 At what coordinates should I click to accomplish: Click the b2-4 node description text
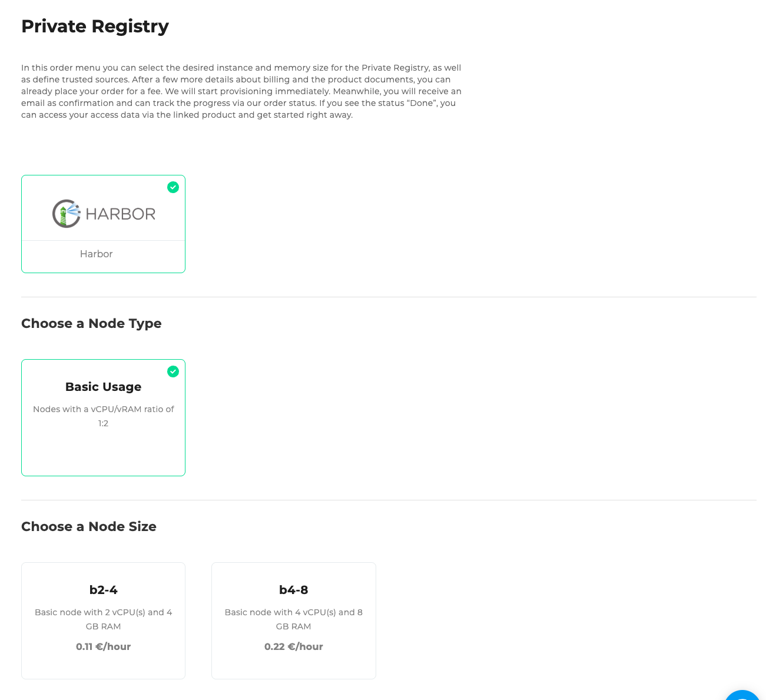(x=103, y=619)
